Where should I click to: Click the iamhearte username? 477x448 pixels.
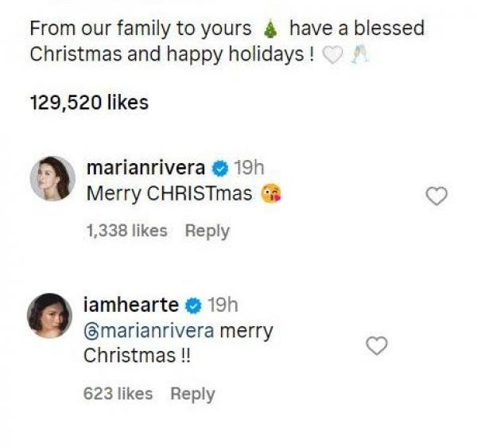click(x=130, y=305)
